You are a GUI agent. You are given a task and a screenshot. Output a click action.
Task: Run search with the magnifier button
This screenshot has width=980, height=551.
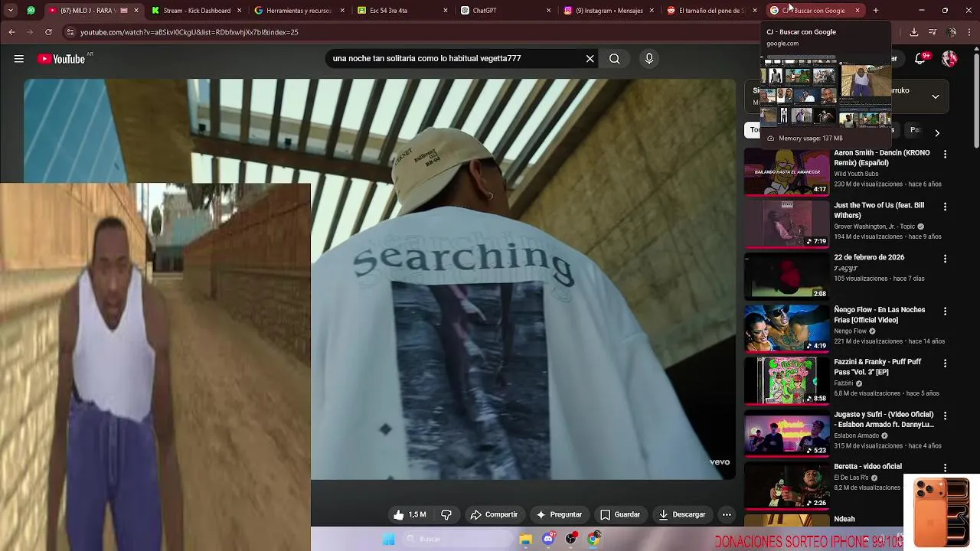pyautogui.click(x=614, y=59)
